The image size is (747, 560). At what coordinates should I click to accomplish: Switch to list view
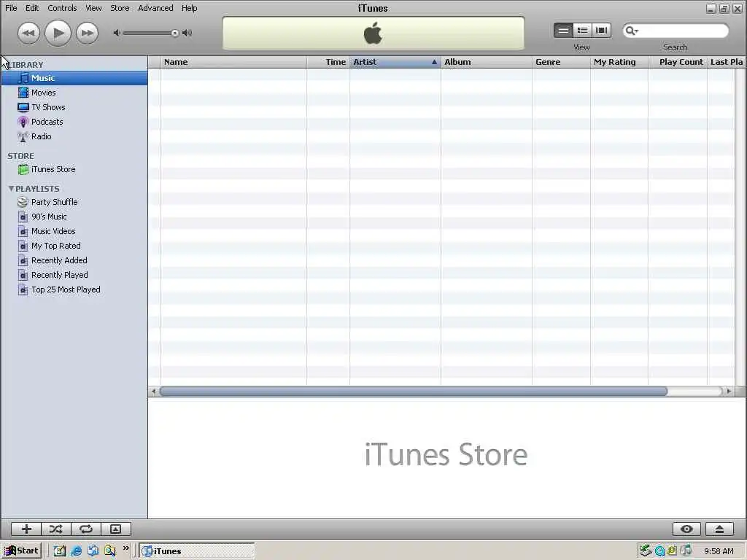pos(563,31)
